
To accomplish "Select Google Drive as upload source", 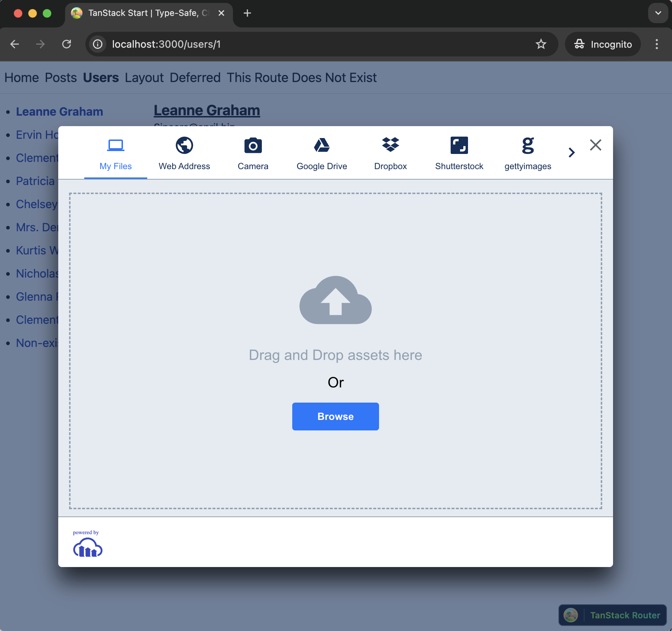I will [322, 145].
